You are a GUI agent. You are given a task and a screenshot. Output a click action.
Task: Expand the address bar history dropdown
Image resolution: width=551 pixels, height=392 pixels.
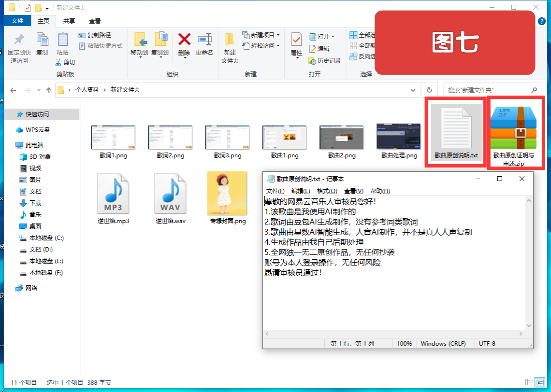coord(413,90)
